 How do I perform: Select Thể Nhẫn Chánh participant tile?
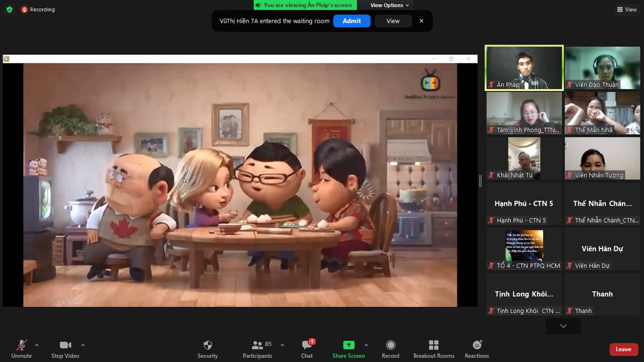(602, 204)
